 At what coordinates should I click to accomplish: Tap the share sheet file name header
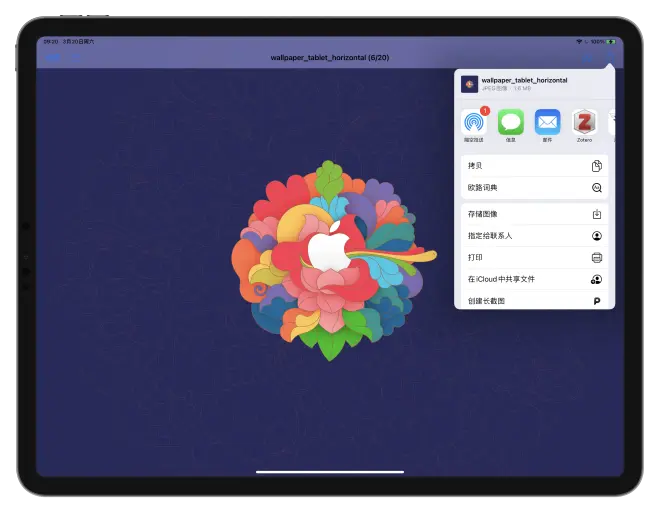(x=524, y=80)
